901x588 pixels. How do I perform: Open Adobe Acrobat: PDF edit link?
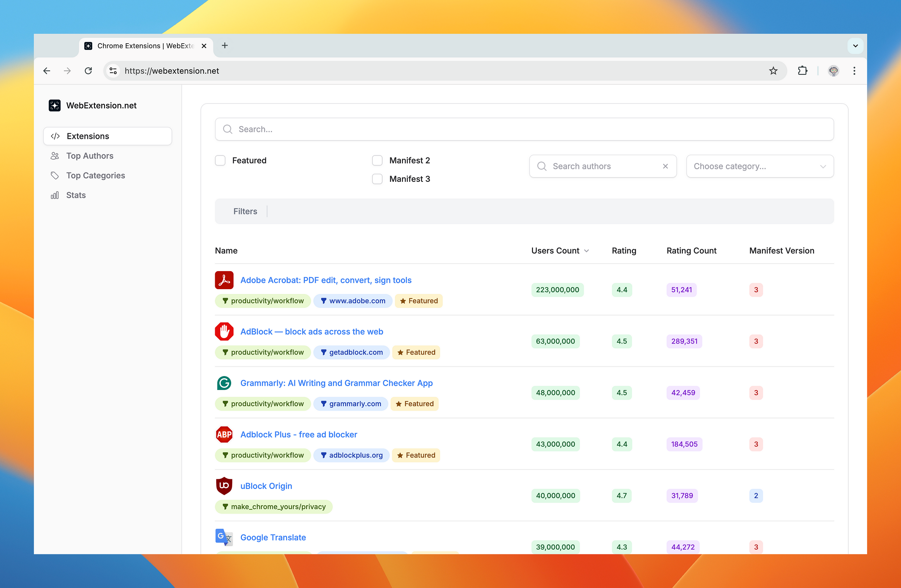[x=326, y=280]
